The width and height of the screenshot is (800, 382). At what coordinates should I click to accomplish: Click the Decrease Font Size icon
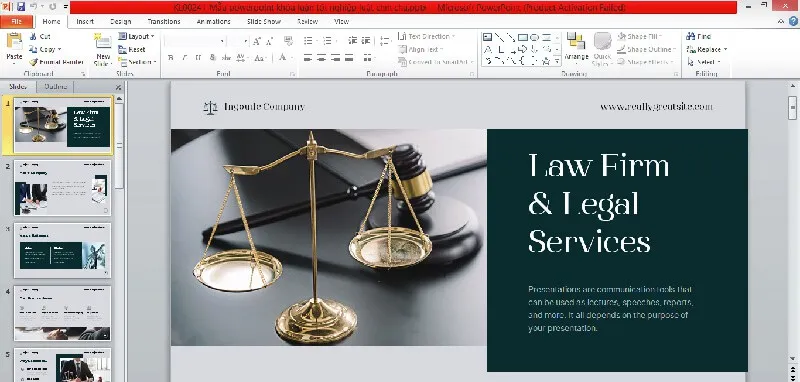pos(269,41)
